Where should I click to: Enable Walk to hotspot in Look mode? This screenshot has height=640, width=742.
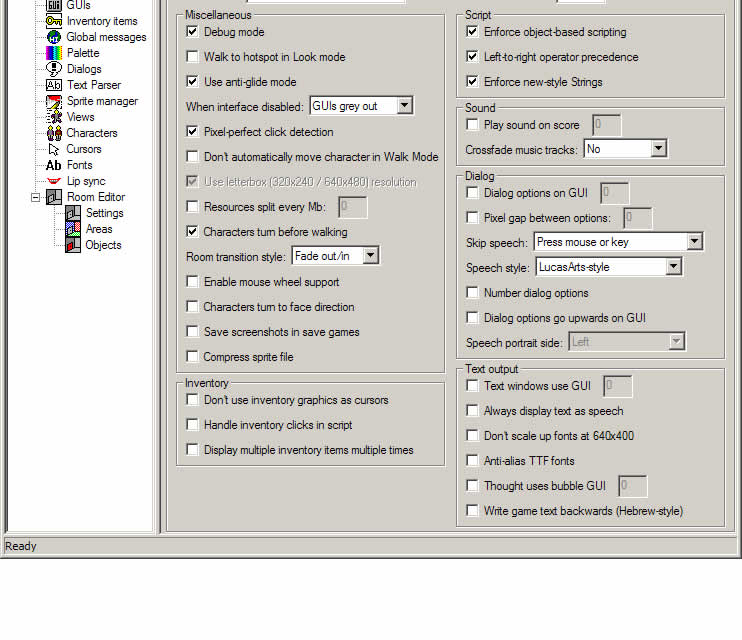coord(192,57)
